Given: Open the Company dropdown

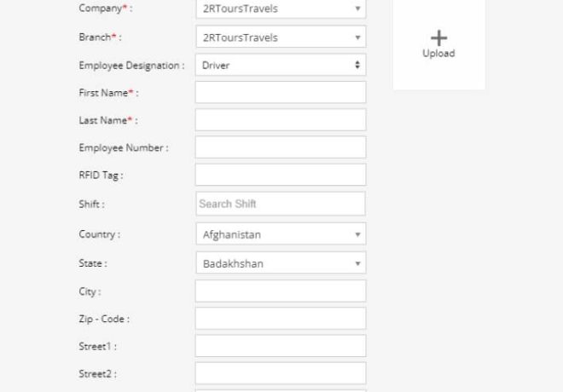Looking at the screenshot, I should click(280, 9).
